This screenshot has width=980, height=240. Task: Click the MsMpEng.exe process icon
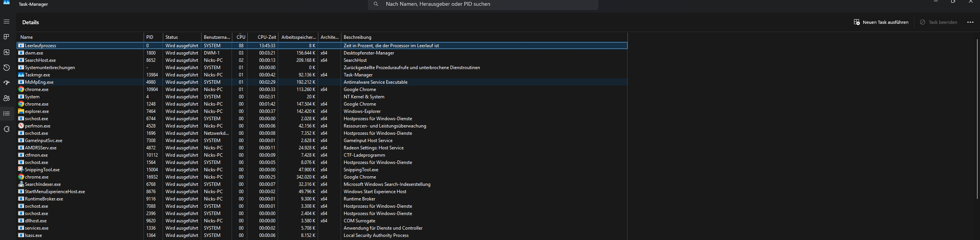(21, 82)
